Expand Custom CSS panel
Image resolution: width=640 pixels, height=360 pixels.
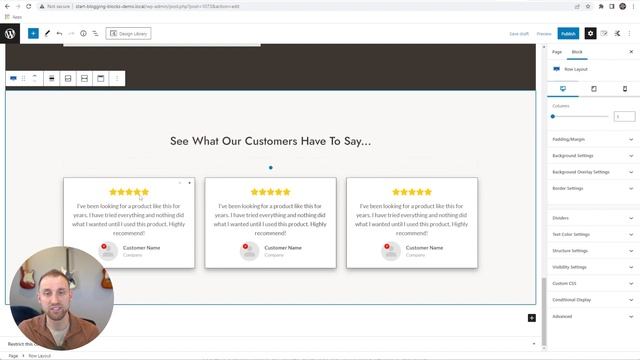pos(593,283)
